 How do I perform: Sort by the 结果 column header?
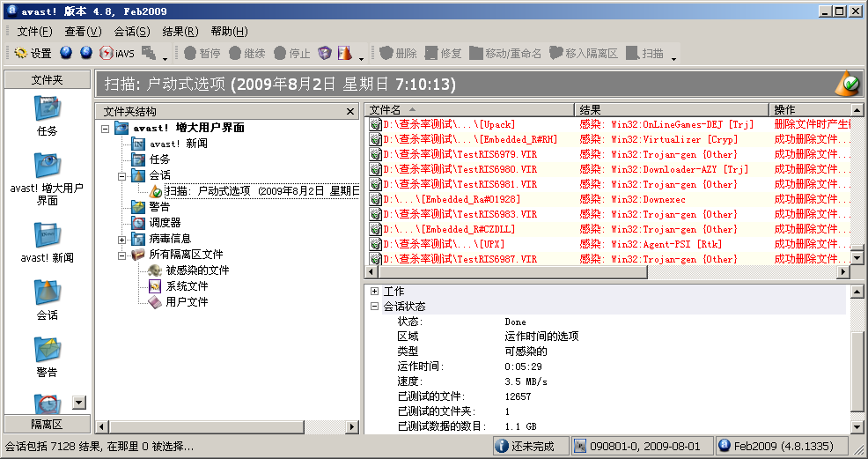(672, 109)
